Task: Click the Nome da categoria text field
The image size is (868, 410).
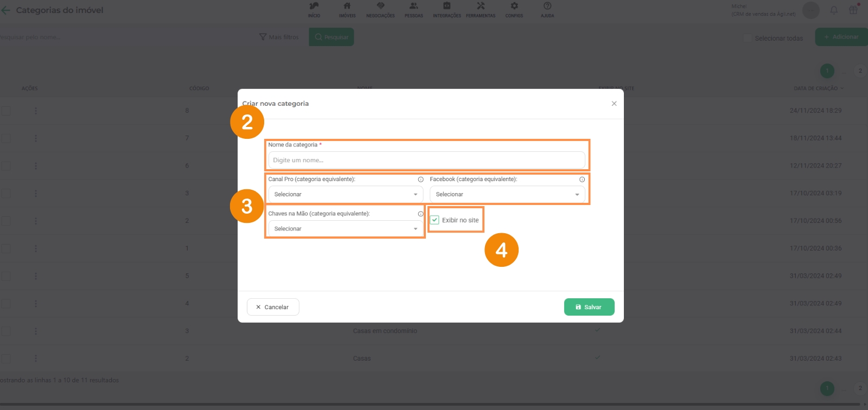Action: coord(426,161)
